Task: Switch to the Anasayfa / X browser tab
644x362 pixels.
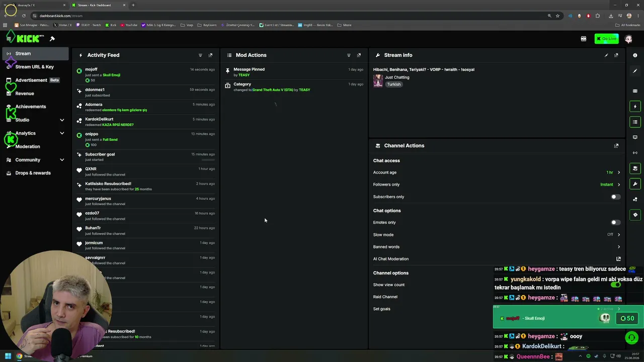Action: point(38,5)
